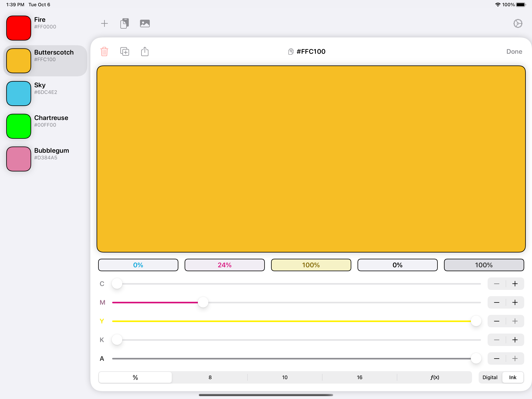Duplicate the color with the copy-plus icon
This screenshot has width=532, height=399.
[x=125, y=51]
